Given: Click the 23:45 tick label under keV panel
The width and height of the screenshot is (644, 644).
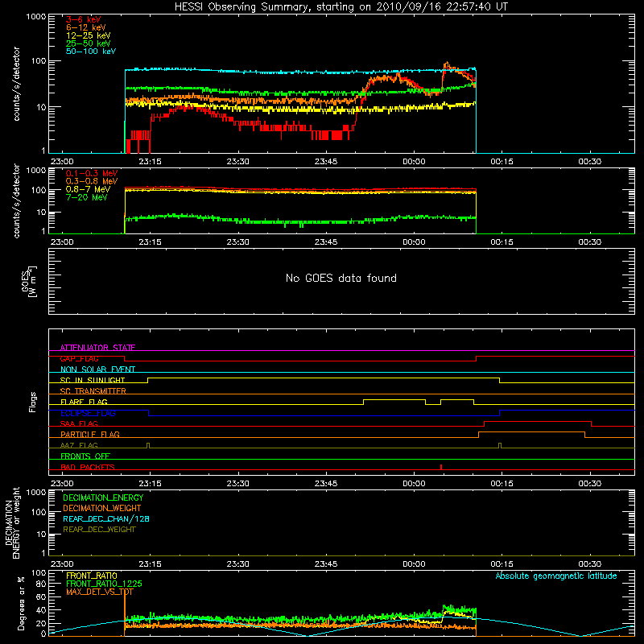Looking at the screenshot, I should click(x=326, y=162).
